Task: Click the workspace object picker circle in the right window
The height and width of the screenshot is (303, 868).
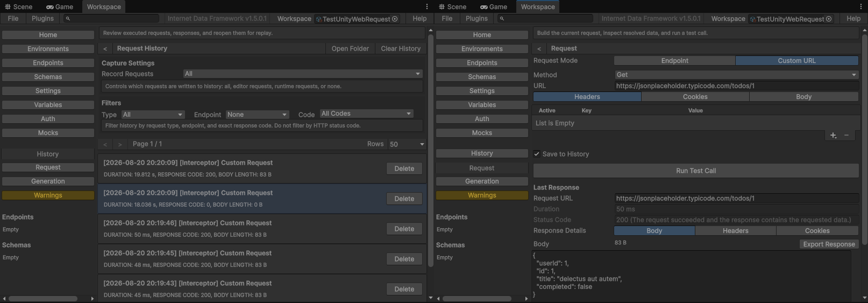Action: [829, 19]
